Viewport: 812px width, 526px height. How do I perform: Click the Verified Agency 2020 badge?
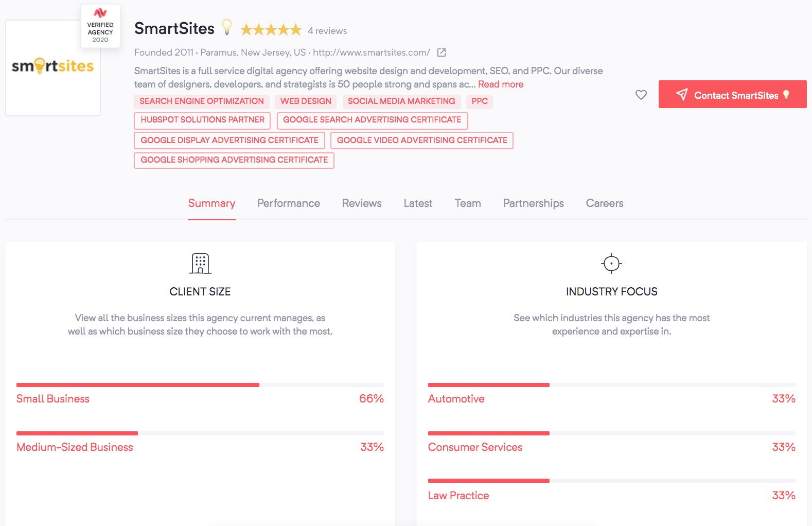pos(100,26)
